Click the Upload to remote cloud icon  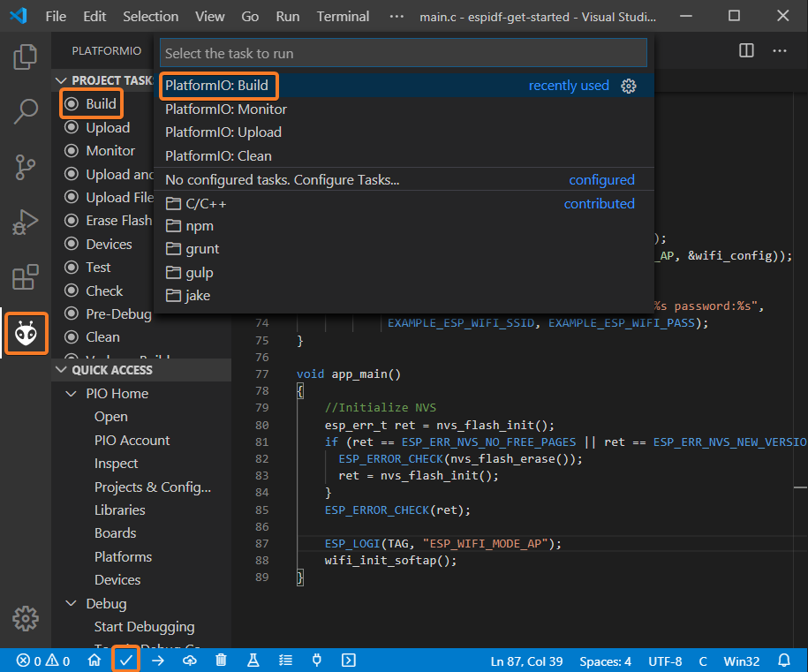coord(190,661)
